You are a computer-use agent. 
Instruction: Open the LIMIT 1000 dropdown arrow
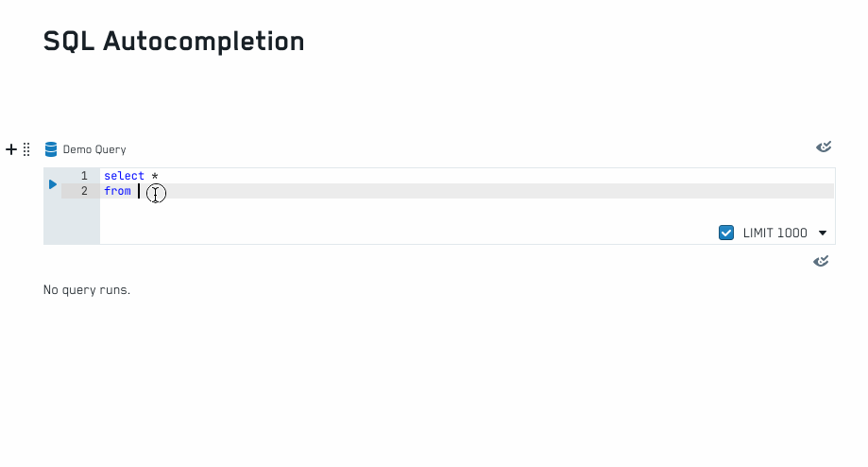[823, 233]
